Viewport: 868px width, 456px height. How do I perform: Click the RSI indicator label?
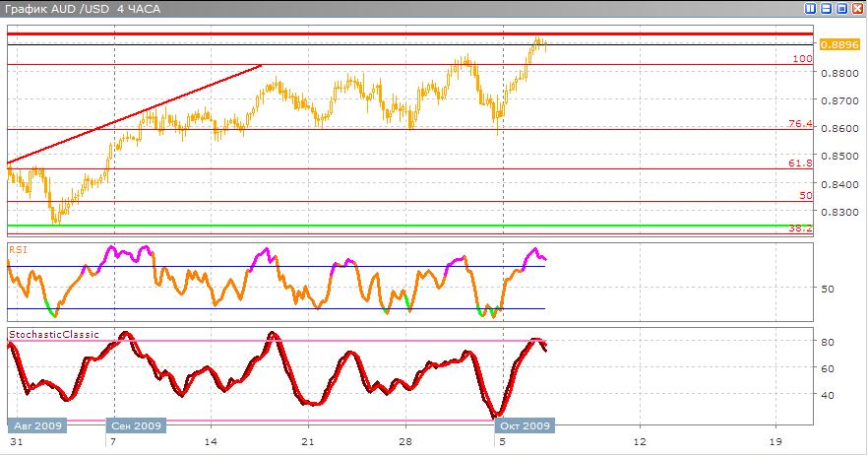pos(18,250)
